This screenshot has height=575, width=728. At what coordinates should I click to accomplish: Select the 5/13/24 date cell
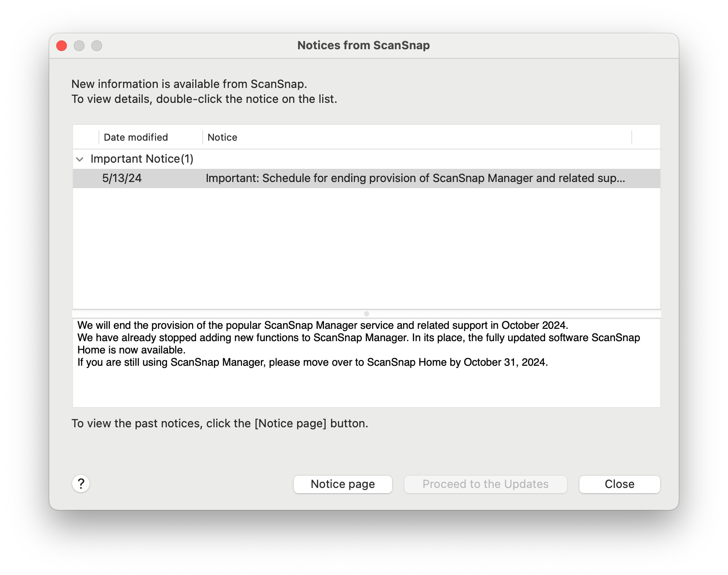[122, 178]
